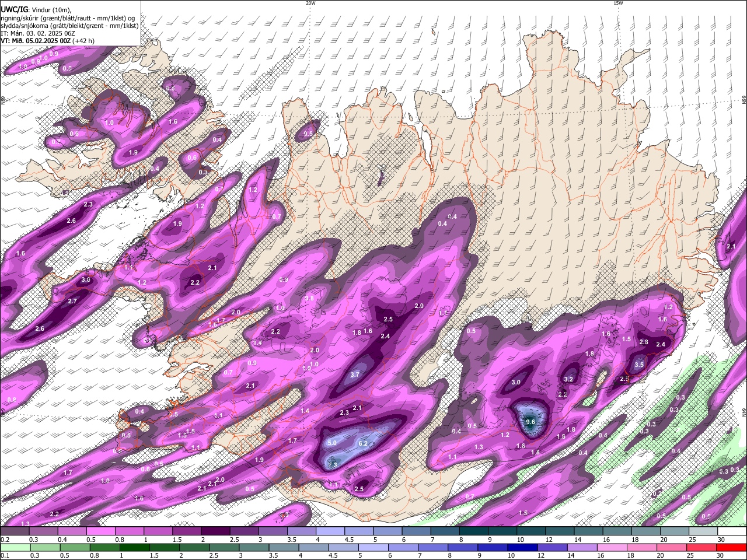The height and width of the screenshot is (560, 747).
Task: Click the "slydda/snjókoma" legend description line
Action: [69, 26]
